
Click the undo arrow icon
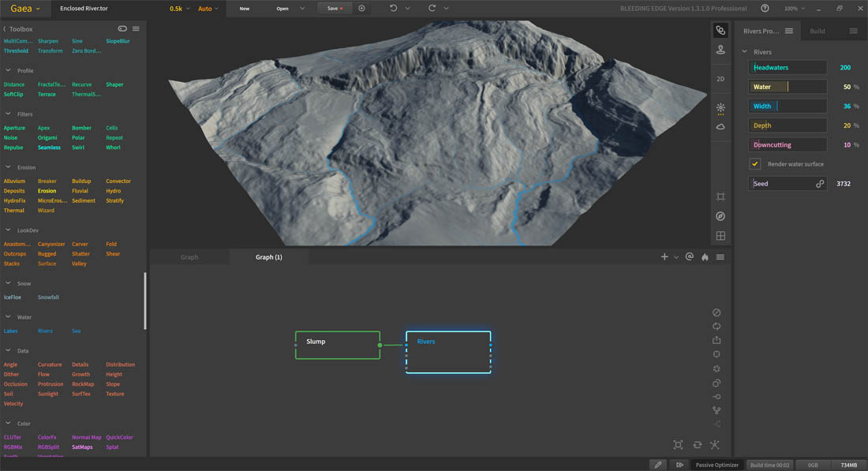click(394, 8)
